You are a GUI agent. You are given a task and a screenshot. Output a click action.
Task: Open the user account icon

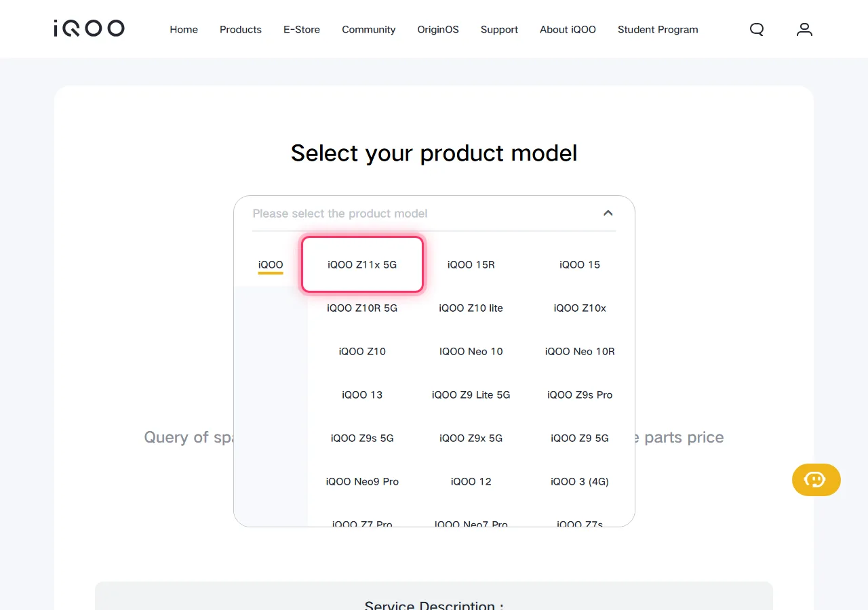pos(804,29)
